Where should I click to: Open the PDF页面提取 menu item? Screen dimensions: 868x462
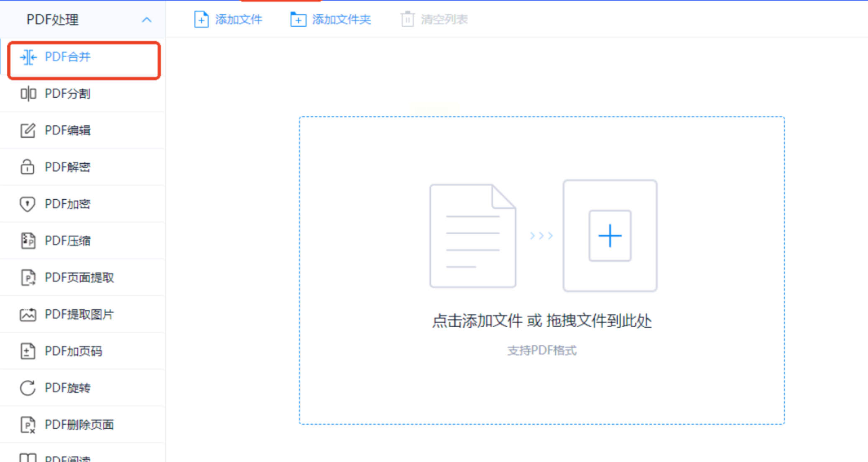[x=79, y=277]
